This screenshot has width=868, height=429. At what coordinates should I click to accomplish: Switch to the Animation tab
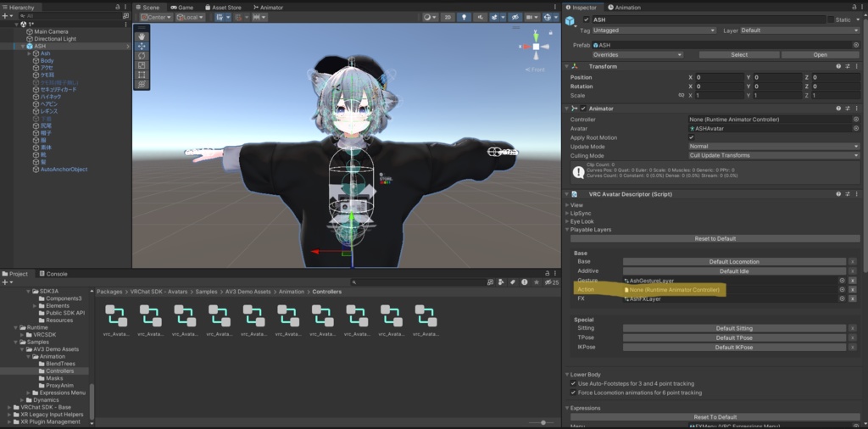click(625, 7)
